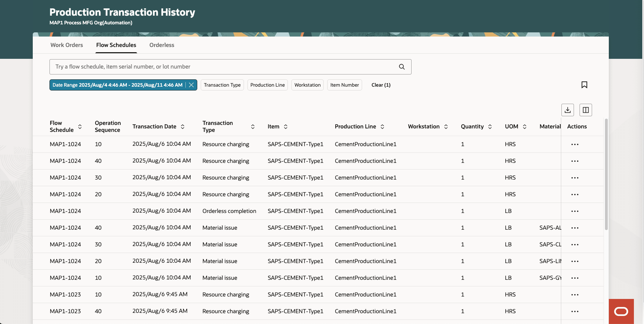Screen dimensions: 644x324
Task: Toggle the Production Line filter chip
Action: click(267, 85)
